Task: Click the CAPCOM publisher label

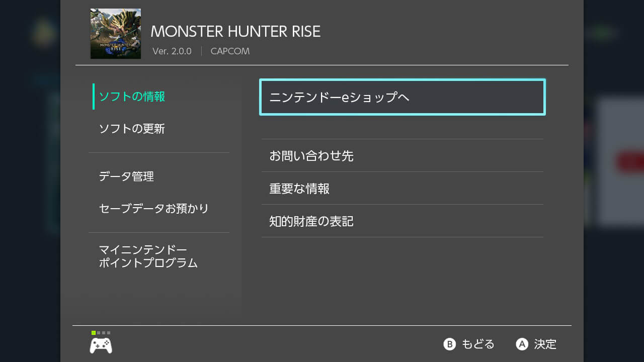Action: tap(230, 51)
